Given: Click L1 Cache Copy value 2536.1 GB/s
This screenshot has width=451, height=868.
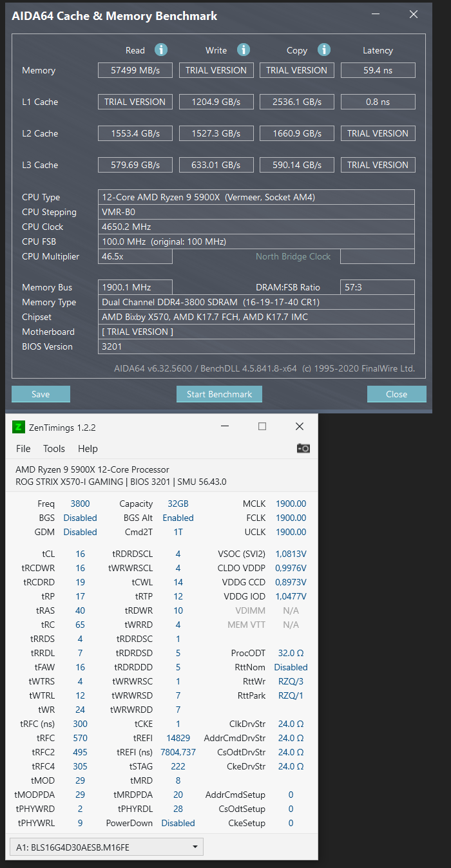Looking at the screenshot, I should pyautogui.click(x=297, y=102).
